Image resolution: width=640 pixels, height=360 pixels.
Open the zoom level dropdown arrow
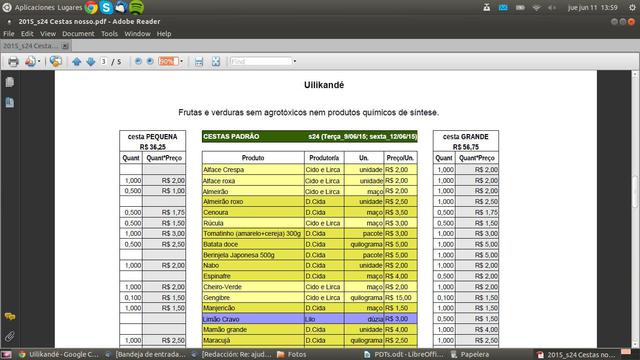coord(181,62)
